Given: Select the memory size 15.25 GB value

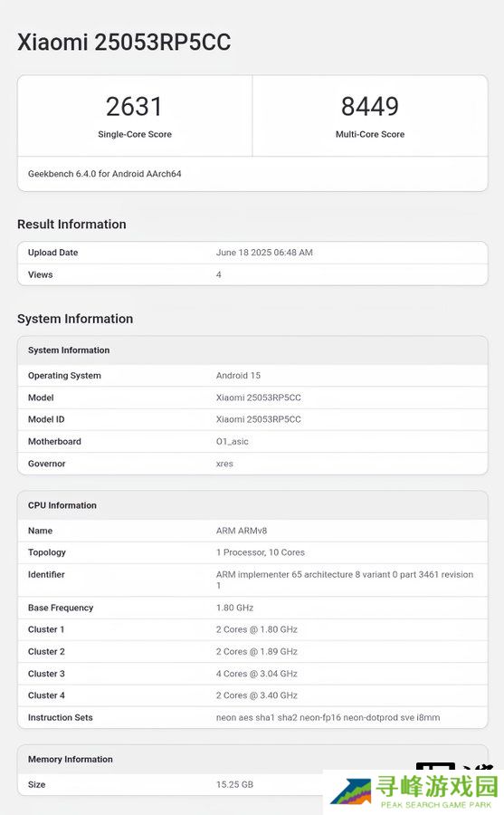Looking at the screenshot, I should pyautogui.click(x=235, y=784).
